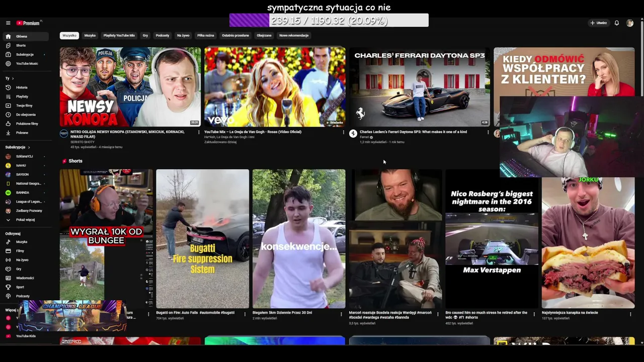Open the notifications bell

pyautogui.click(x=616, y=23)
